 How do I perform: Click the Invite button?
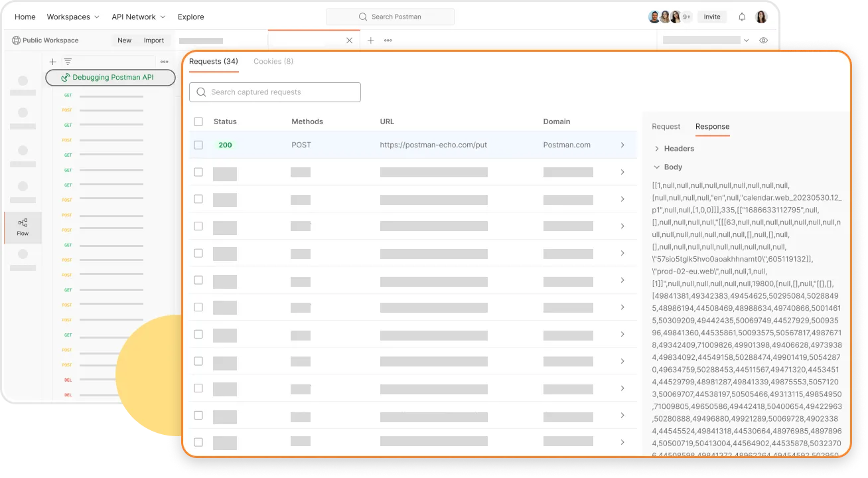click(x=712, y=17)
